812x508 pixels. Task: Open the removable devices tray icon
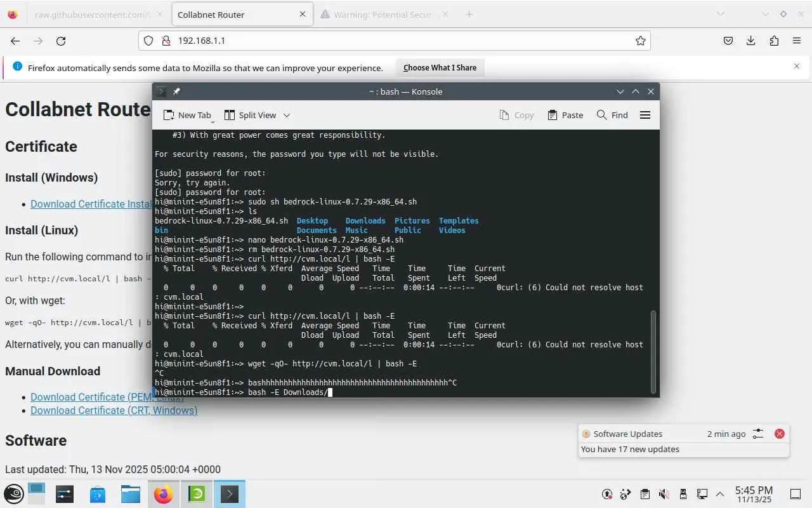click(x=683, y=494)
